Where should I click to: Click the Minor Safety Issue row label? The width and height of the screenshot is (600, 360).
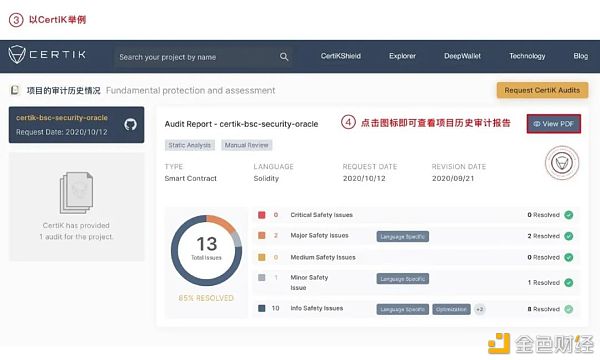309,282
